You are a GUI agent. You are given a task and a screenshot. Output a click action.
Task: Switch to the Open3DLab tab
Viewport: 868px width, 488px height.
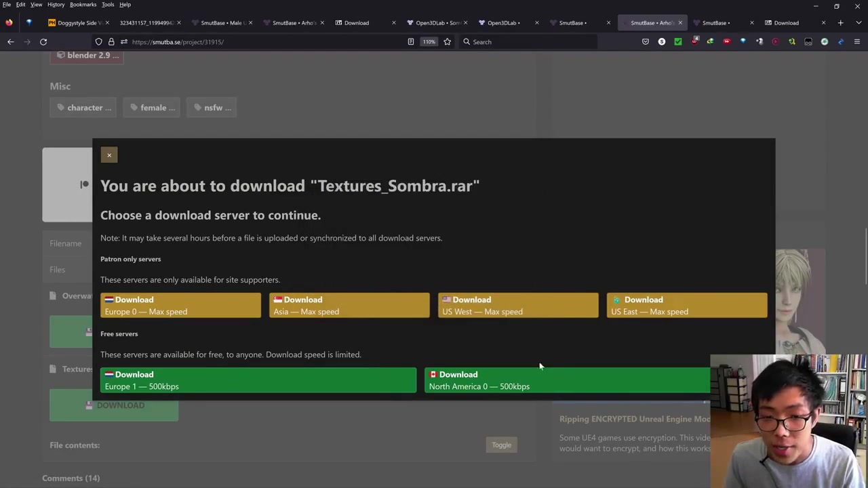tap(502, 23)
